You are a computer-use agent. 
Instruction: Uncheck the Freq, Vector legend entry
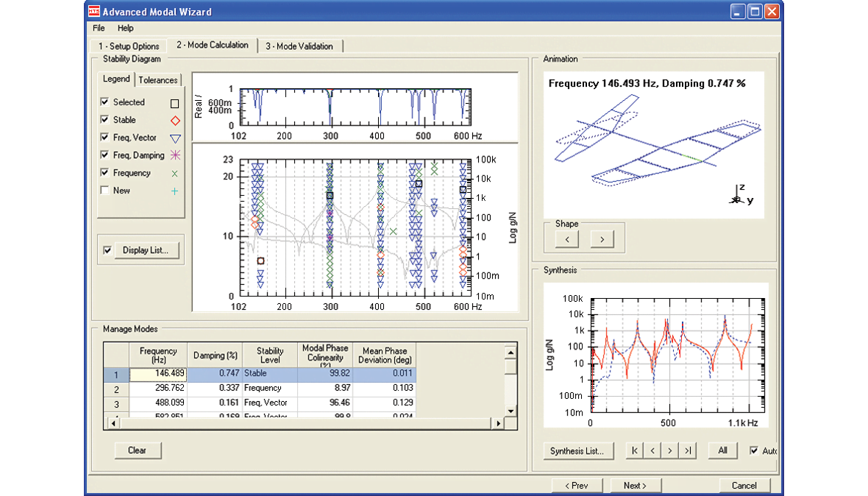point(105,138)
